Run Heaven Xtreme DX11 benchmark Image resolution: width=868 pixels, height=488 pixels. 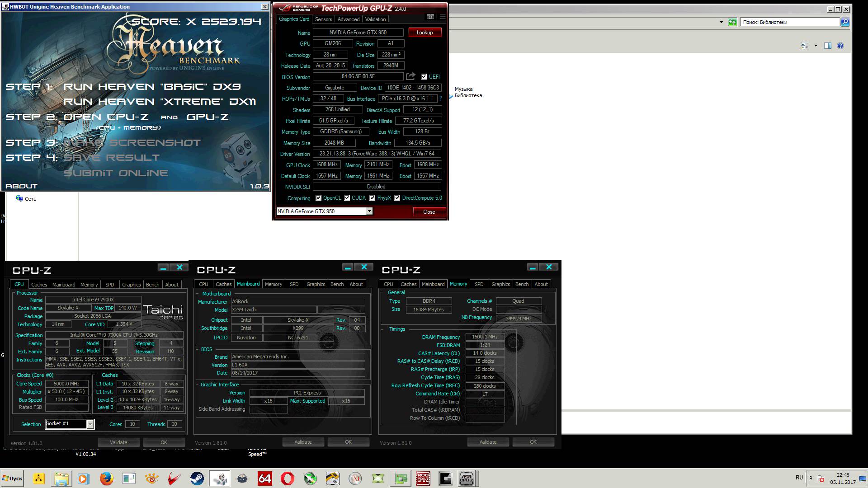pyautogui.click(x=160, y=102)
